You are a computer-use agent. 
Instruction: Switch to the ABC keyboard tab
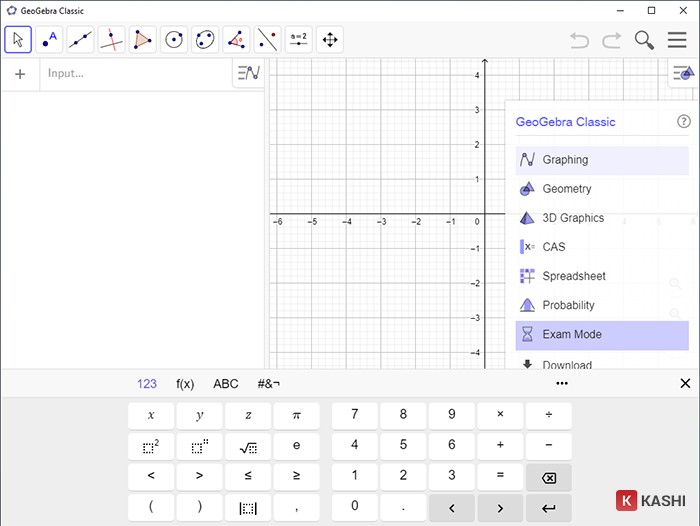225,384
